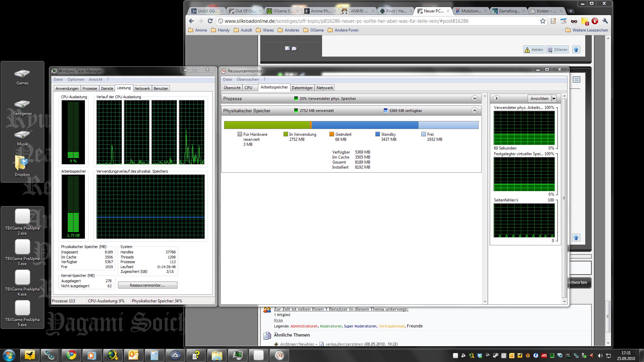The height and width of the screenshot is (362, 644).
Task: Open the Windows Start menu orb
Action: [9, 355]
